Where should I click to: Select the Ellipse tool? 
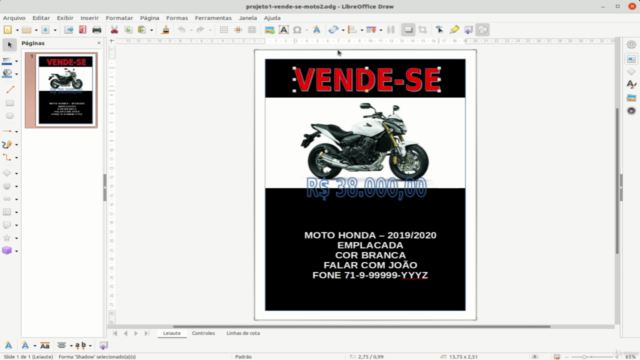click(10, 116)
